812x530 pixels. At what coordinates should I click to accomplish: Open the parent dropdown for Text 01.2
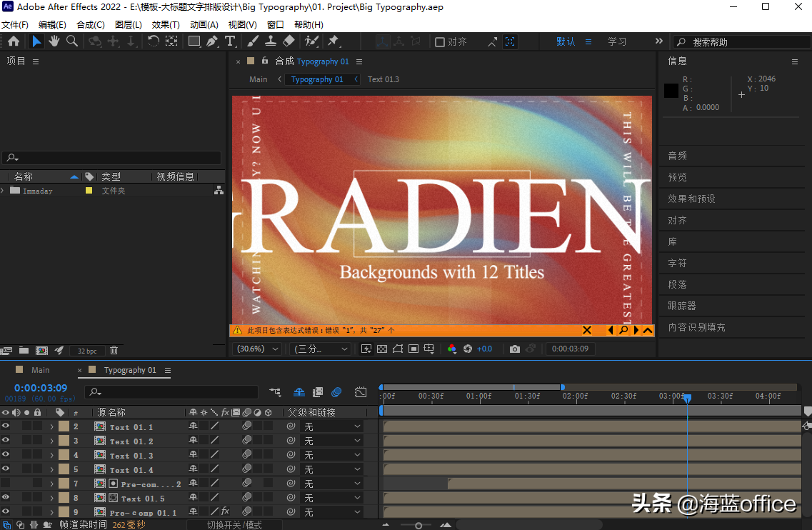tap(332, 441)
